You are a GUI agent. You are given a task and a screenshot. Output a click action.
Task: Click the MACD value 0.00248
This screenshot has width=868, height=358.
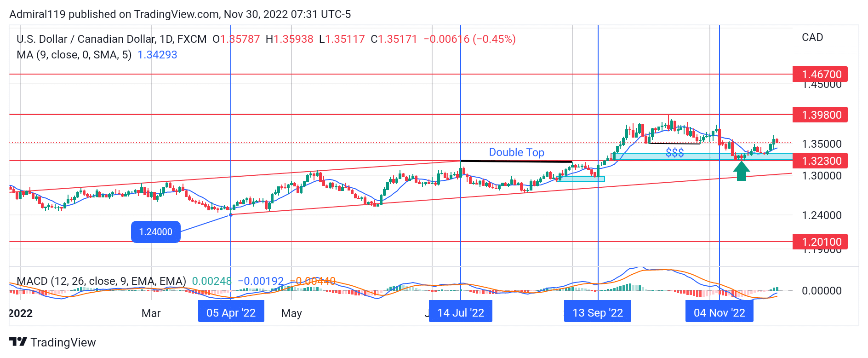point(212,281)
